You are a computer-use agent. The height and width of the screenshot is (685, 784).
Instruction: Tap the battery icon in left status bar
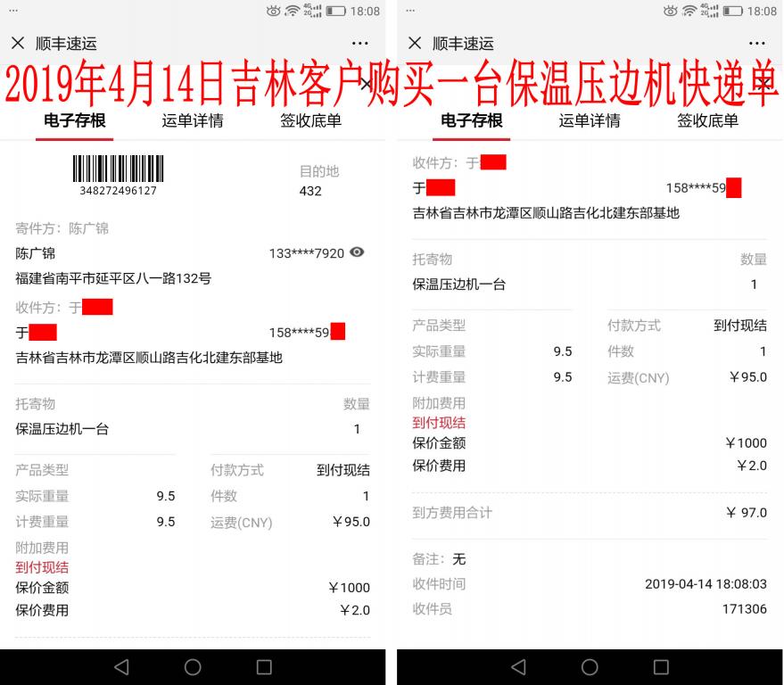[335, 11]
